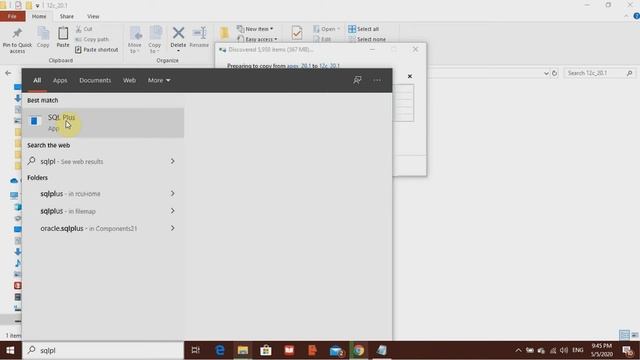Open the volume control in the tray
Viewport: 640px width, 360px height.
point(564,350)
